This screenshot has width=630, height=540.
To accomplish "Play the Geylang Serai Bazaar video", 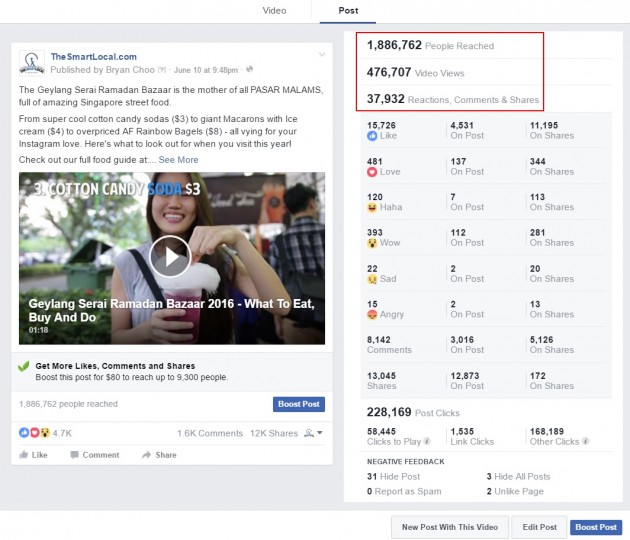I will click(x=171, y=258).
